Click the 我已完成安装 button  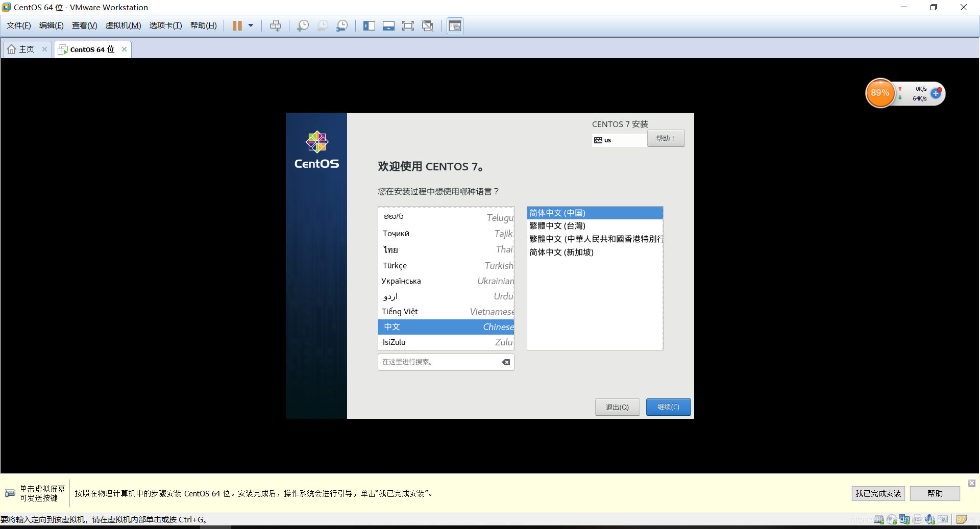(878, 493)
